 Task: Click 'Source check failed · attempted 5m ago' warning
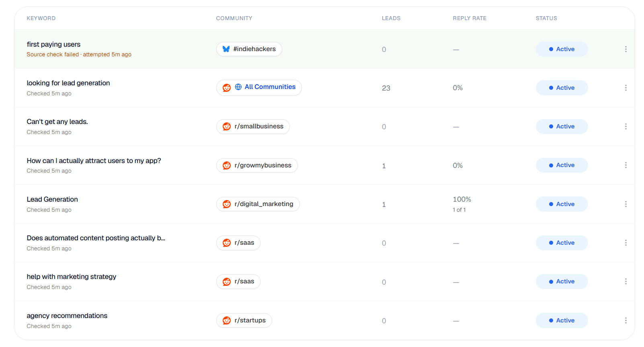(79, 54)
